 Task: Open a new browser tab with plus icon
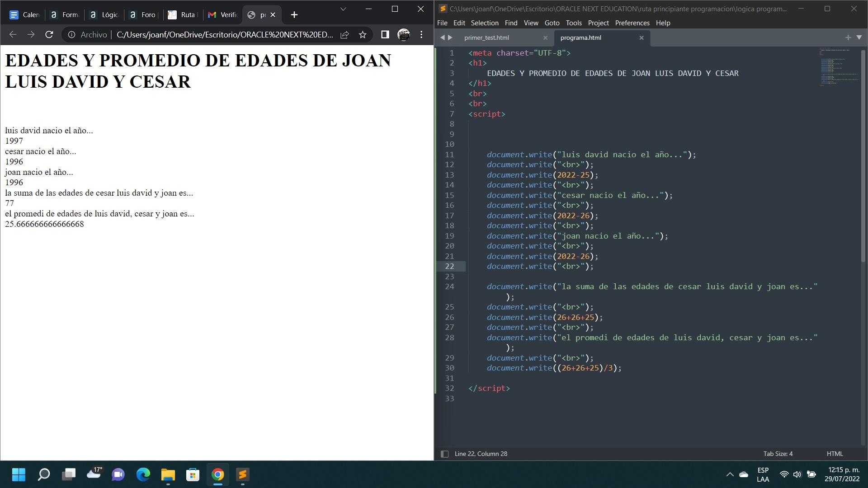pyautogui.click(x=294, y=15)
